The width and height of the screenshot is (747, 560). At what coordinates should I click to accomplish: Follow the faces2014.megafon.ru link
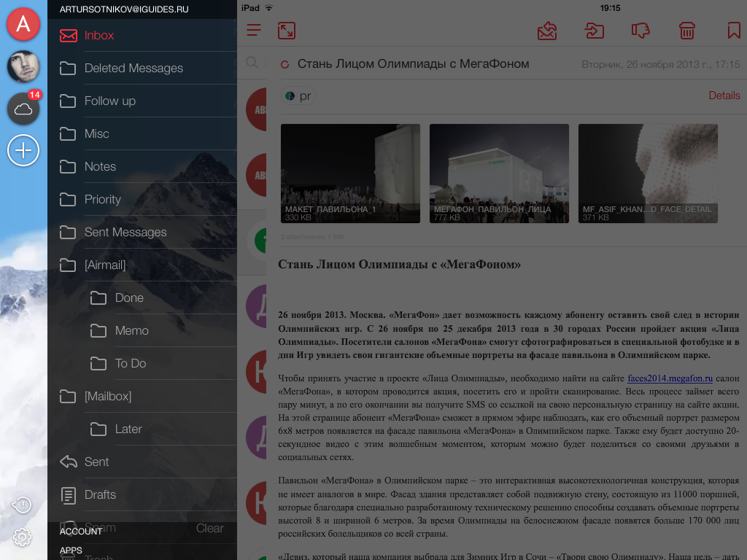(670, 378)
